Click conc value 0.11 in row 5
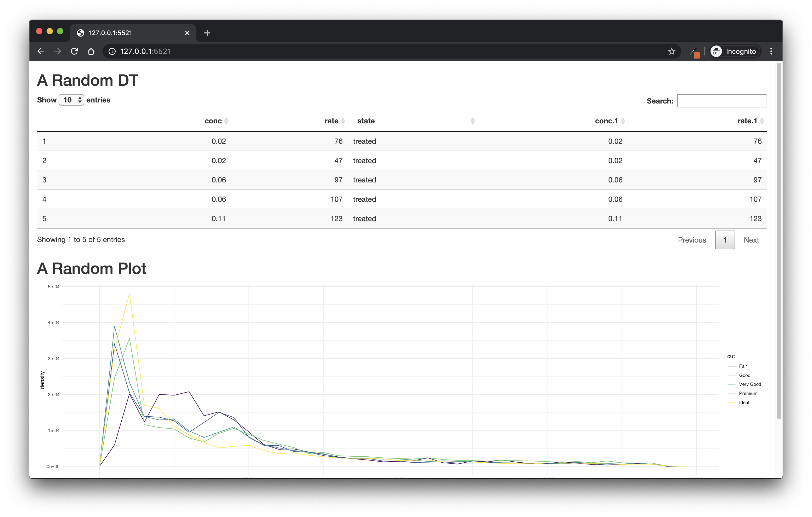Screen dimensions: 812x517 click(x=218, y=219)
